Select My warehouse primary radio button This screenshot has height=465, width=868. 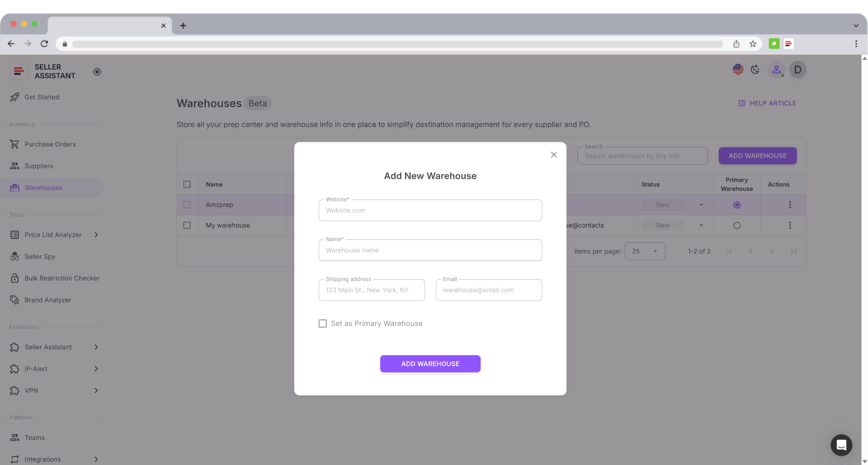click(737, 225)
